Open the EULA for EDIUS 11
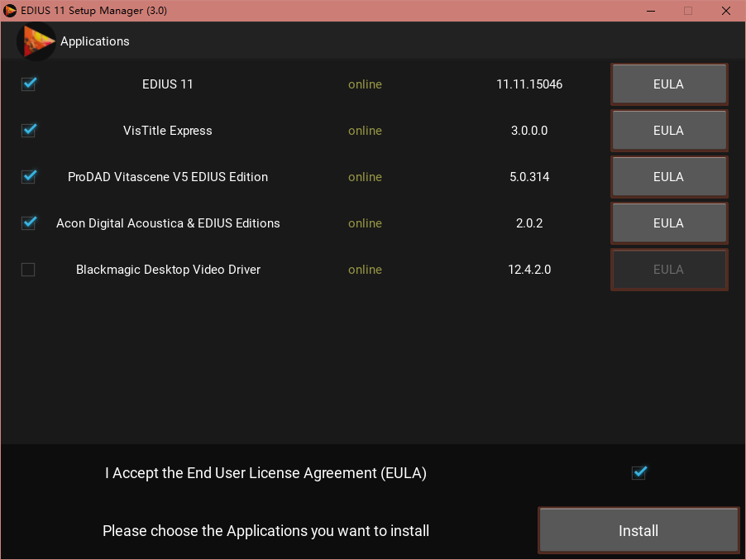The width and height of the screenshot is (746, 560). pyautogui.click(x=669, y=84)
